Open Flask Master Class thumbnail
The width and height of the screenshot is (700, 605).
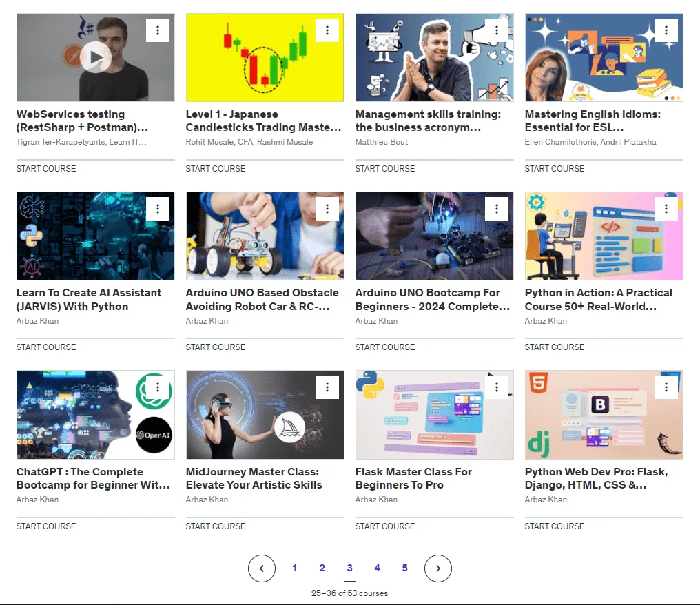pos(434,414)
